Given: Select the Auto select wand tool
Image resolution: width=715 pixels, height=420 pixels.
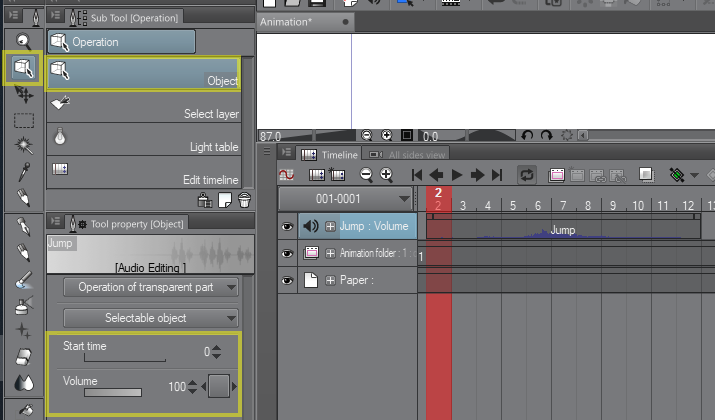Looking at the screenshot, I should tap(24, 146).
